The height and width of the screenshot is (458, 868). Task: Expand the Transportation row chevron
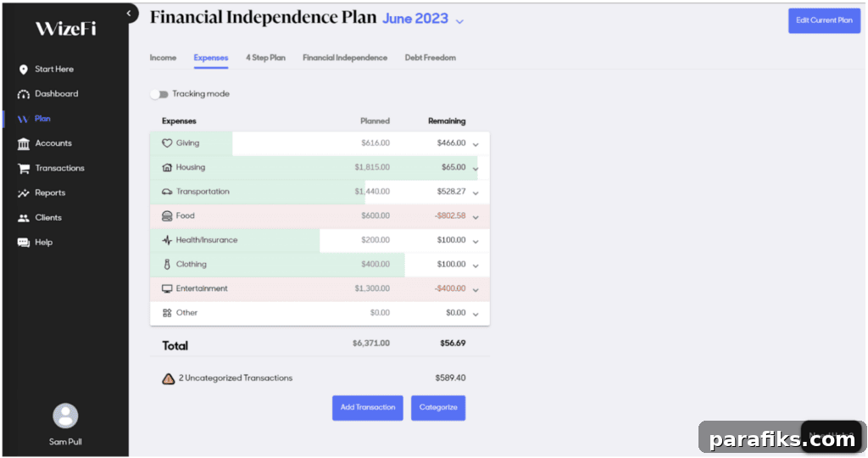pos(476,193)
